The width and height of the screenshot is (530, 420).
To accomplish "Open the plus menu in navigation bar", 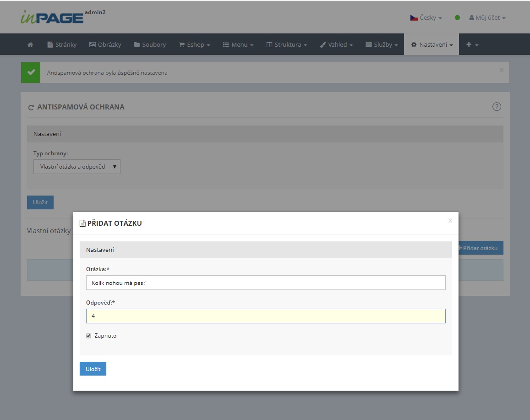I will pos(472,45).
